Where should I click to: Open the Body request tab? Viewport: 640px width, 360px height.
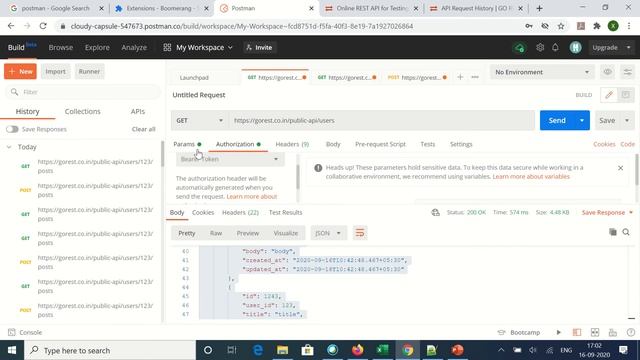pyautogui.click(x=333, y=144)
